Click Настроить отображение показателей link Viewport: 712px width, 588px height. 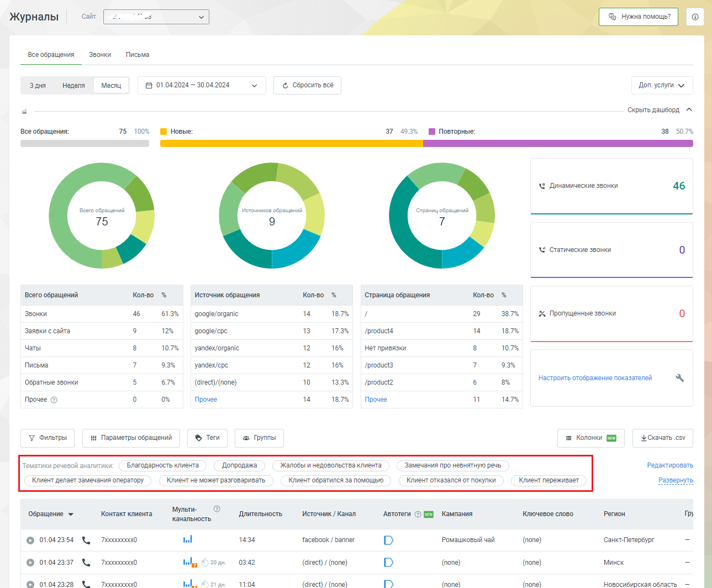pos(595,378)
